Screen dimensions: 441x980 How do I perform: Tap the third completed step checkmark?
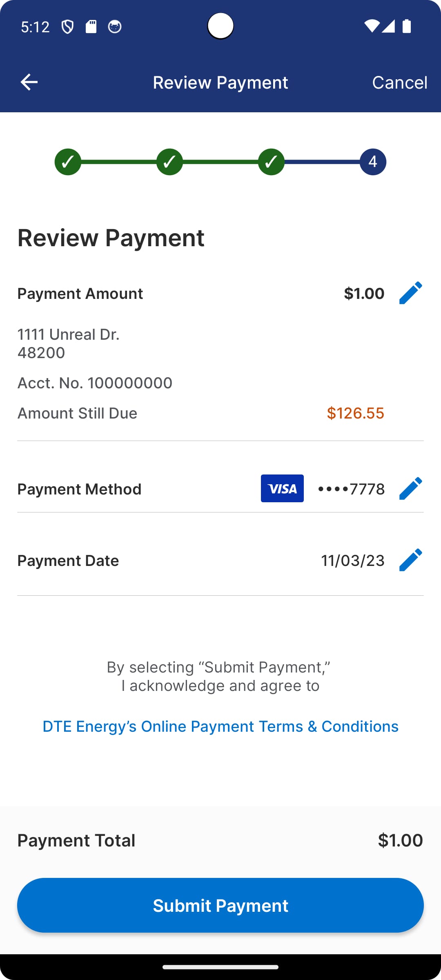(271, 162)
